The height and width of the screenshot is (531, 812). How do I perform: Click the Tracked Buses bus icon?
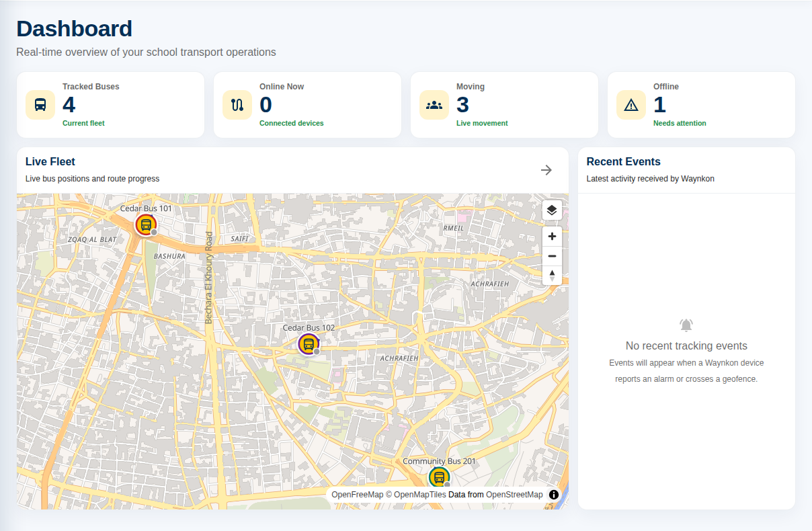(40, 105)
